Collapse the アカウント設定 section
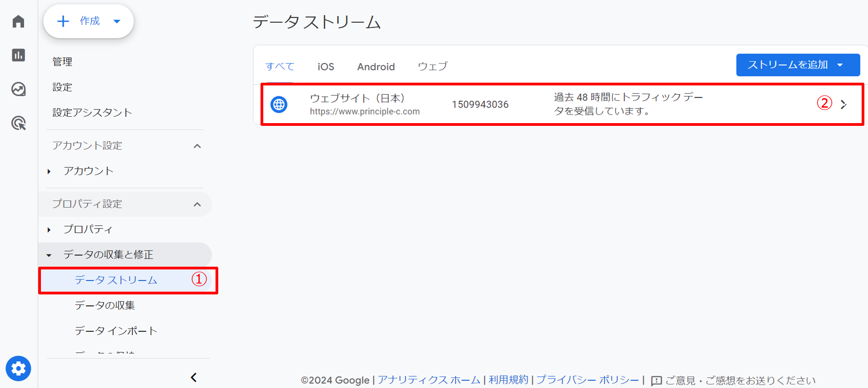 point(197,146)
